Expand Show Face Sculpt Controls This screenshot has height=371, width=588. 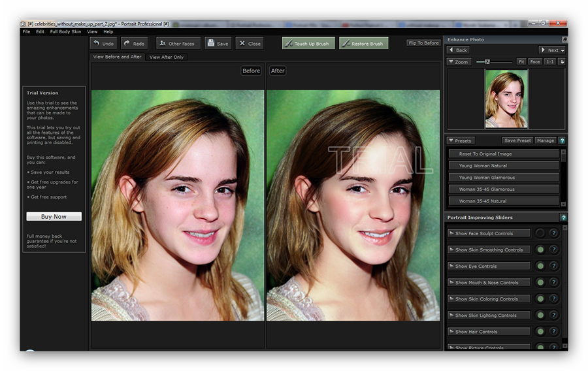[489, 233]
